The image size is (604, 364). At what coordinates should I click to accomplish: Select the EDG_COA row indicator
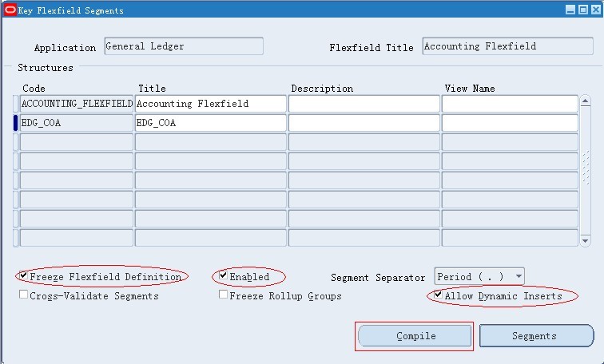(15, 123)
